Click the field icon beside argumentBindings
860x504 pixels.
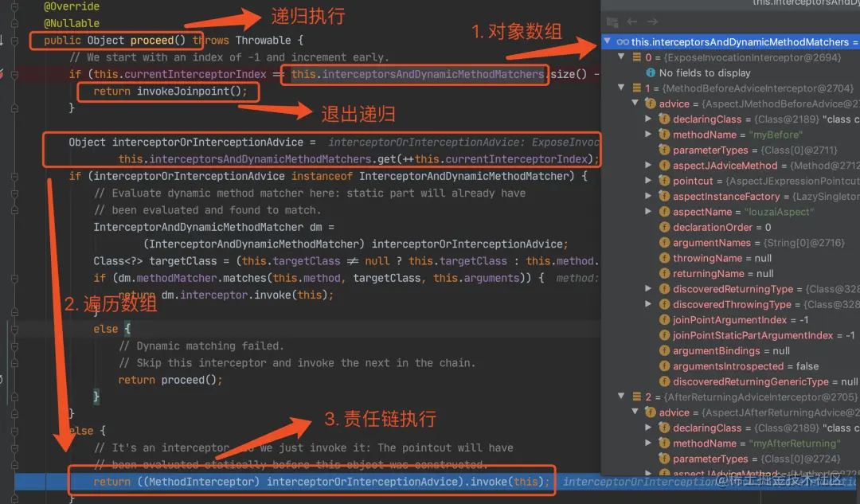tap(664, 350)
